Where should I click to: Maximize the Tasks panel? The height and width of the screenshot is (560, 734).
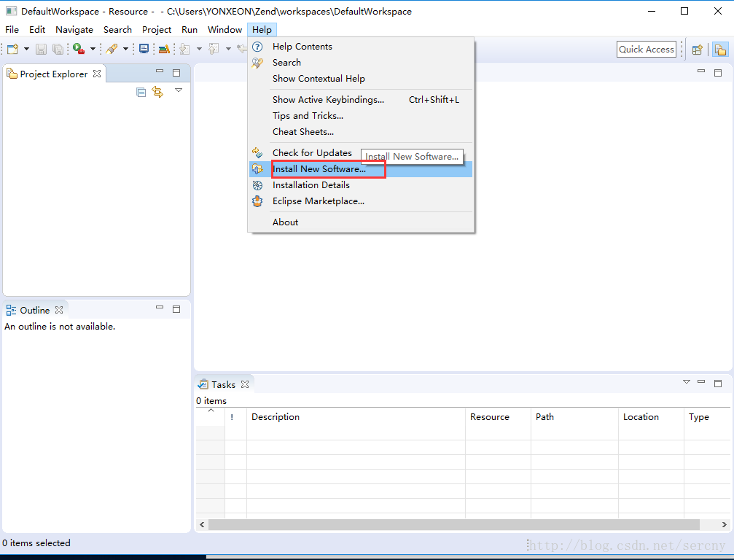coord(718,384)
